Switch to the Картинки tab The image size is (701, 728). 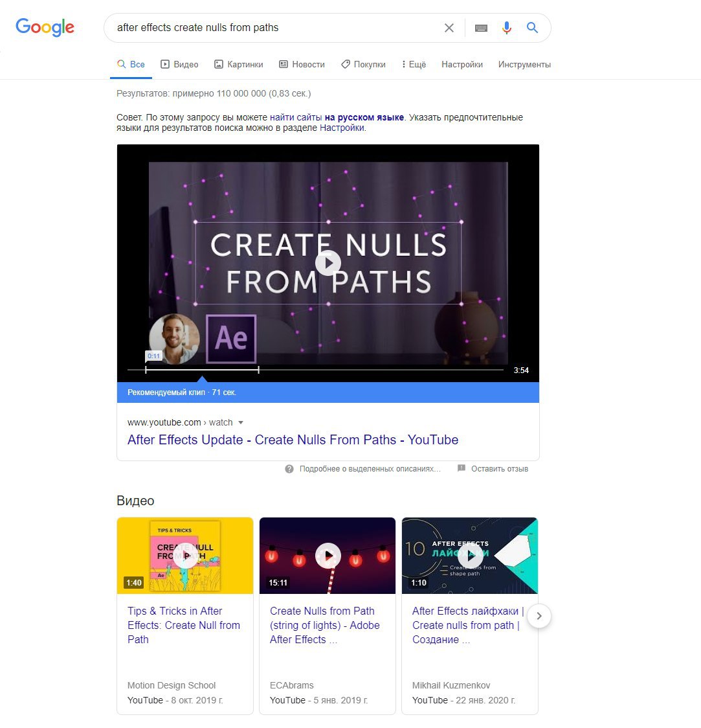point(238,65)
